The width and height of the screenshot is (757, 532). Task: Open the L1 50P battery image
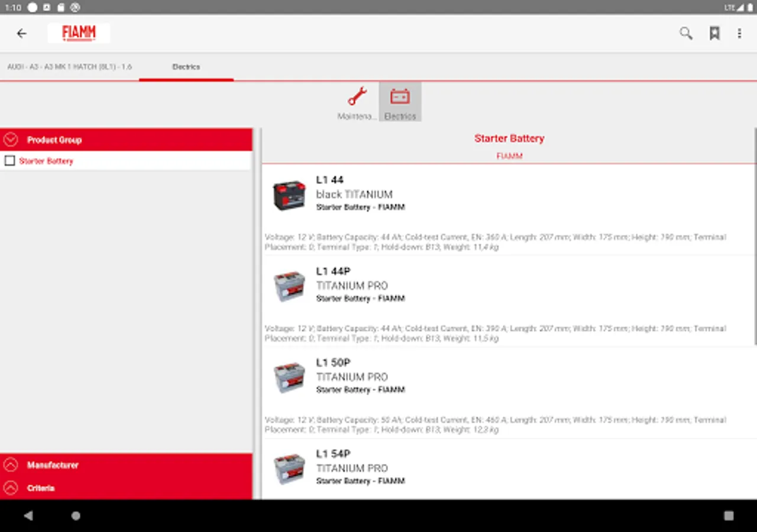click(289, 378)
